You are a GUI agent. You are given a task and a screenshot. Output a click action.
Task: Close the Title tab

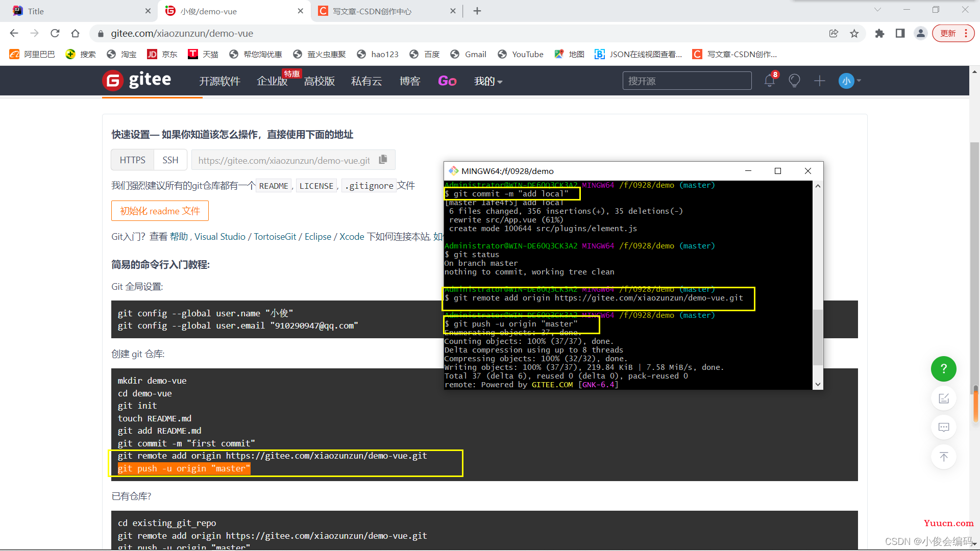pos(148,11)
